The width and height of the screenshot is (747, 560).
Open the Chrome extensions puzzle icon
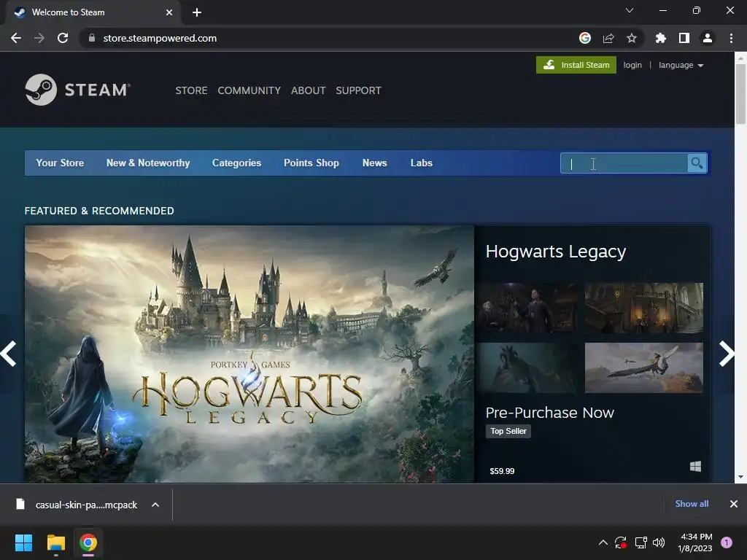click(661, 38)
